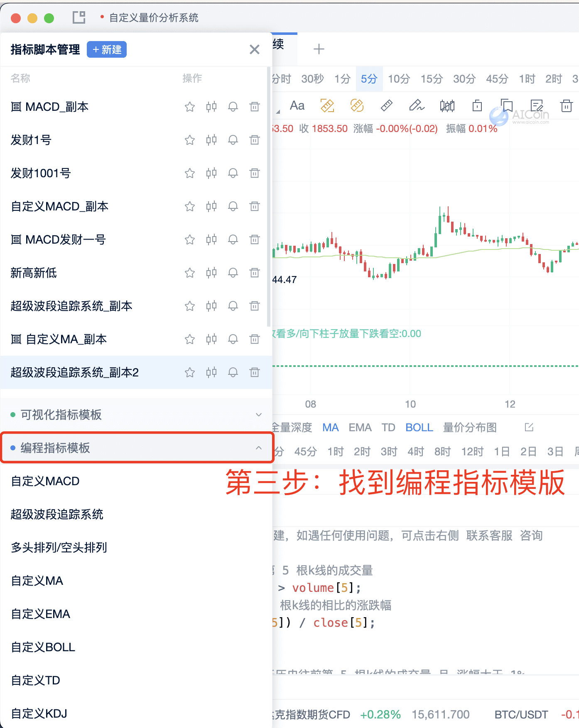Star the 发财1001号 script
This screenshot has height=728, width=579.
(190, 173)
